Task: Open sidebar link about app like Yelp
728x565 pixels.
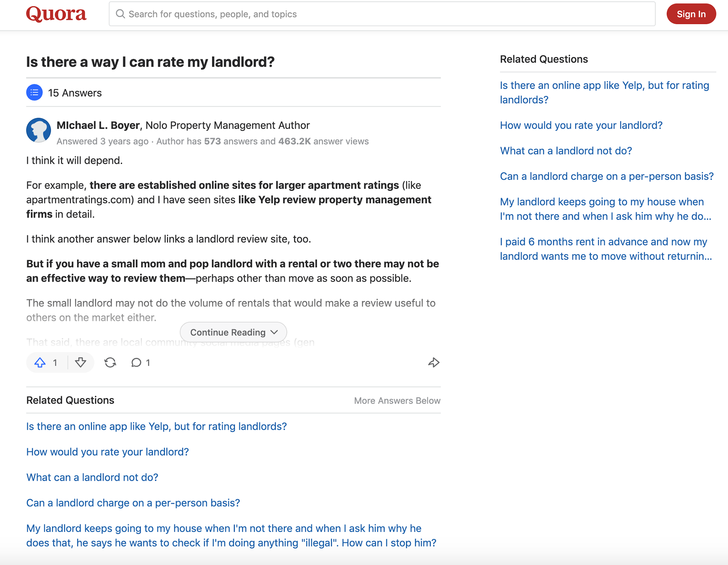Action: pos(604,93)
